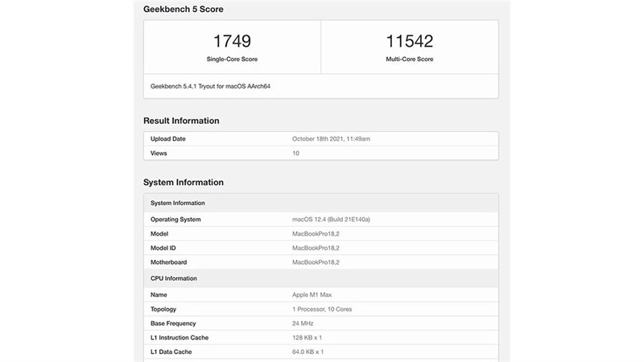644x362 pixels.
Task: Click the 'L1 Data Cache' row label
Action: pos(171,352)
